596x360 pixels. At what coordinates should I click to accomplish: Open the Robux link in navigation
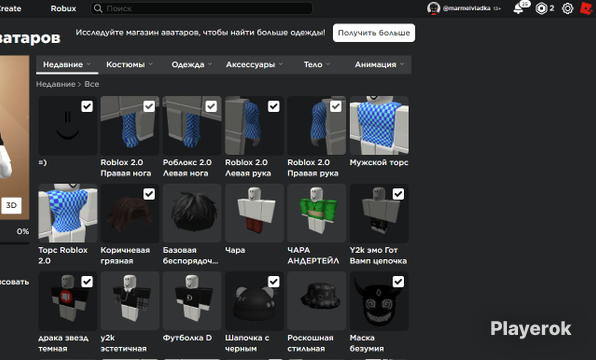point(63,8)
